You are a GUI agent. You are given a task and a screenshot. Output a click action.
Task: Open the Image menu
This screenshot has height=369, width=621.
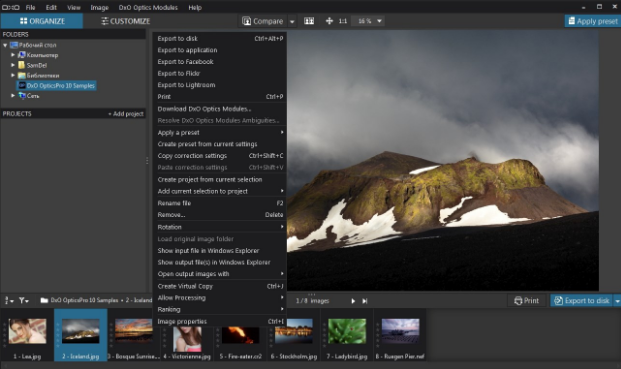(99, 7)
